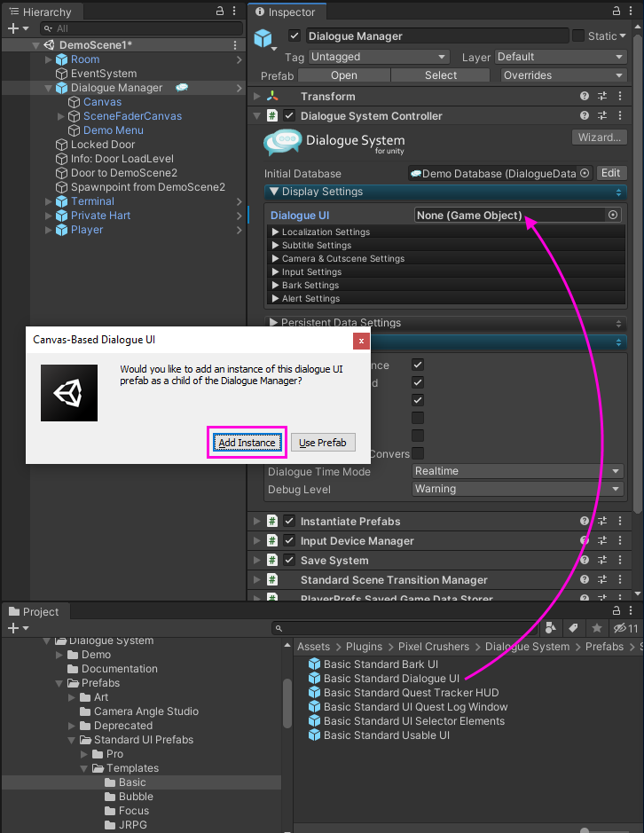Image resolution: width=644 pixels, height=833 pixels.
Task: Switch to the Inspector tab
Action: pyautogui.click(x=286, y=12)
